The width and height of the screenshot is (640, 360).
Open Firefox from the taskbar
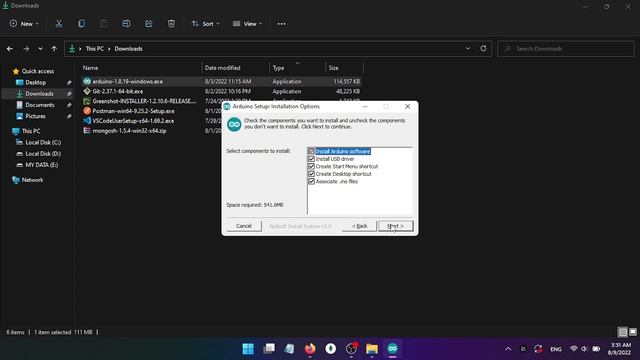pos(310,349)
